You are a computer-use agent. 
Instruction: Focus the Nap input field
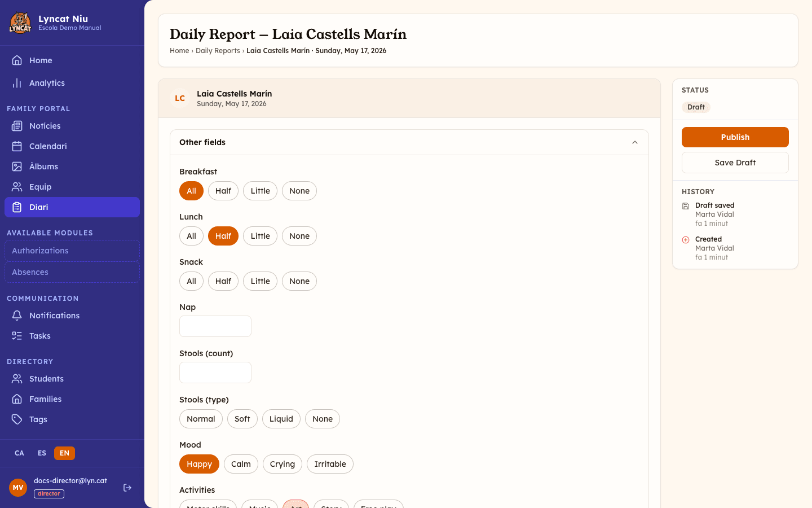pyautogui.click(x=215, y=326)
